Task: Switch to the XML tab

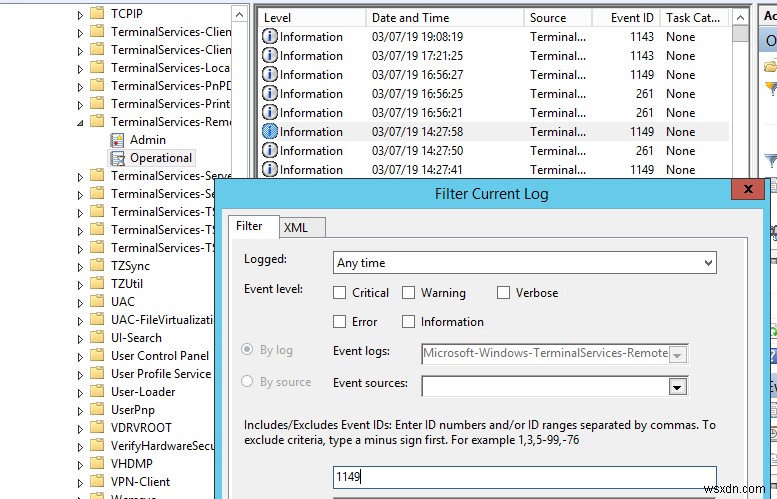Action: (302, 227)
